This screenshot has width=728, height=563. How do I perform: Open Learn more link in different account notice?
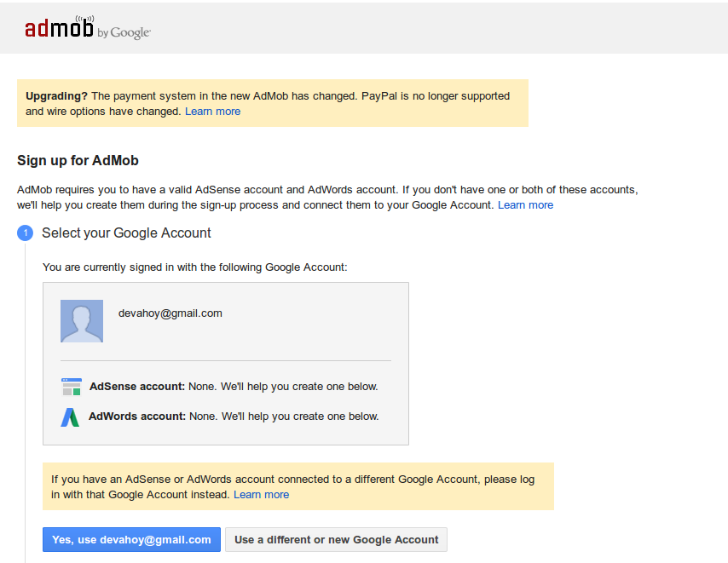(262, 494)
